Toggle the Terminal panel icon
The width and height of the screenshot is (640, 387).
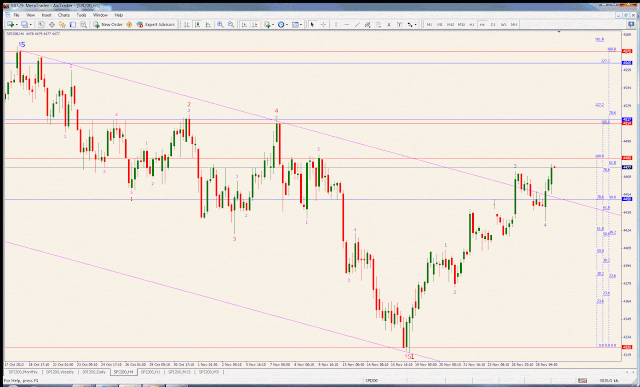pyautogui.click(x=73, y=24)
